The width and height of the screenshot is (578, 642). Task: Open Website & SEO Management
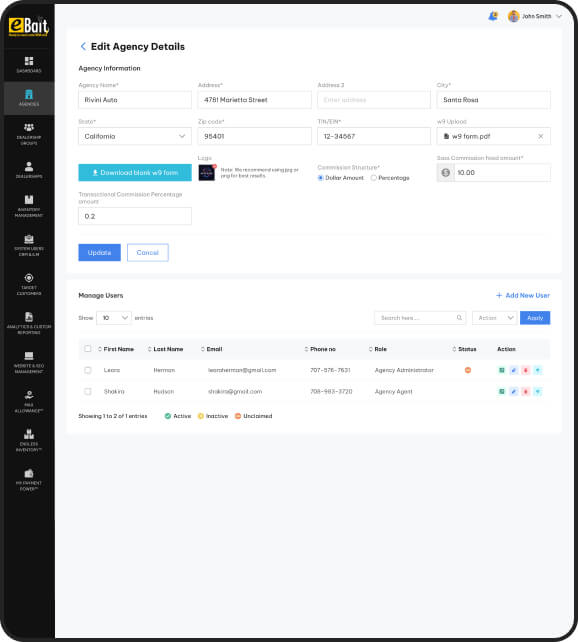click(29, 362)
